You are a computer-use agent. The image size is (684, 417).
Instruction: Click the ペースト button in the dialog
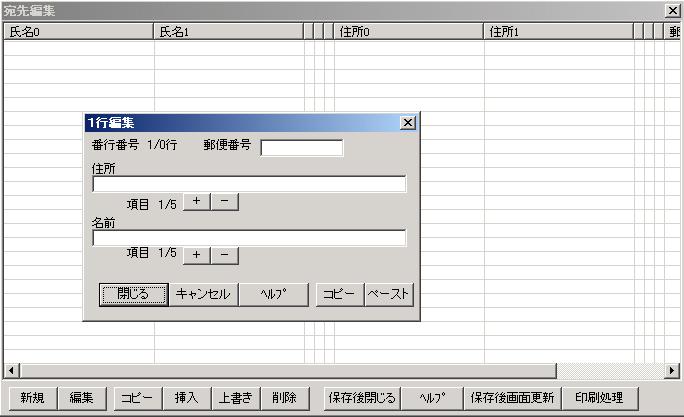(389, 294)
